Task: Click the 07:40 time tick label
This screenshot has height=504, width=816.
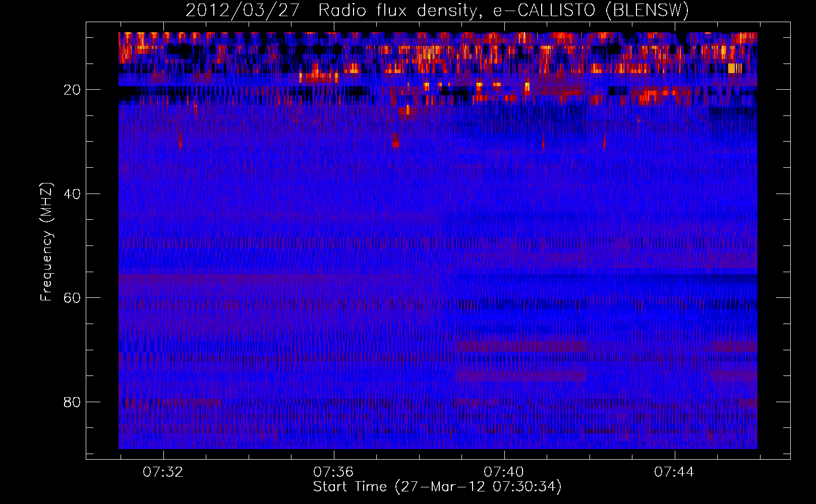Action: pos(504,472)
